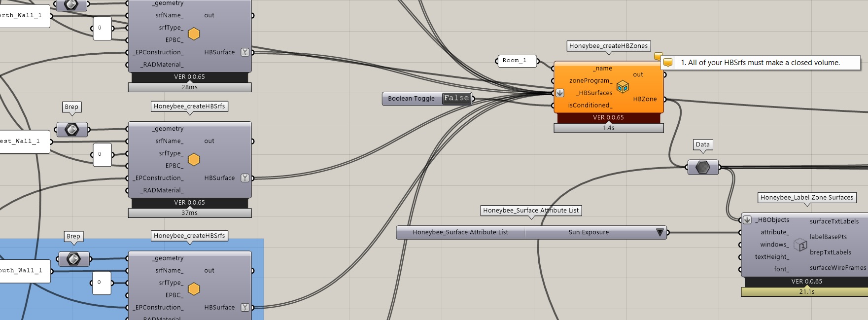Image resolution: width=868 pixels, height=320 pixels.
Task: Click the _HBObjects flatten arrow icon
Action: pyautogui.click(x=747, y=220)
